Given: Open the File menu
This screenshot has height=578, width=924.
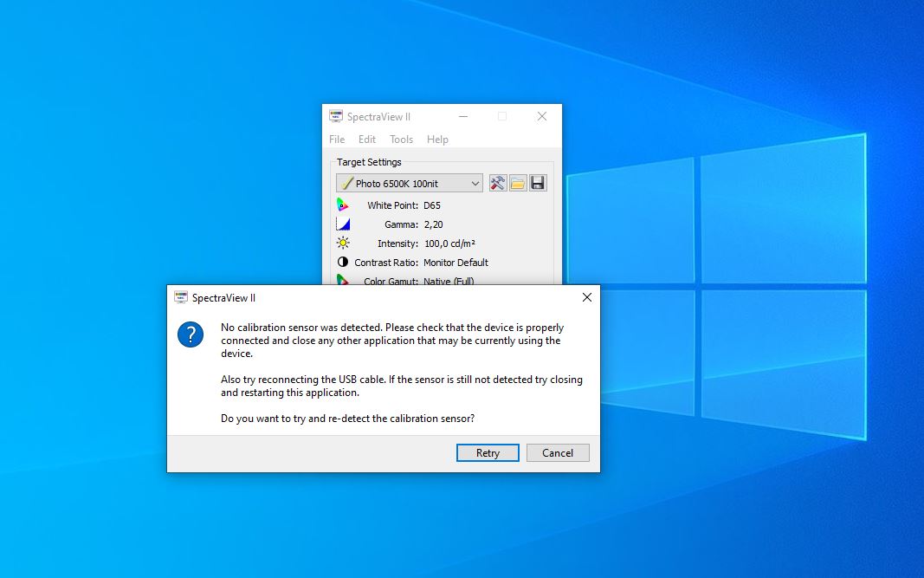Looking at the screenshot, I should pos(337,140).
